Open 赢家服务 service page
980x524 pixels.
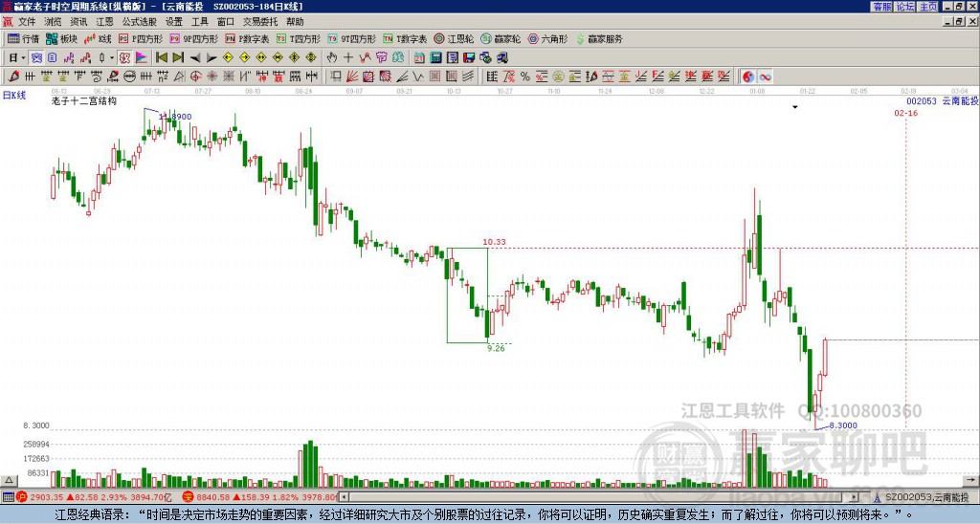coord(599,38)
